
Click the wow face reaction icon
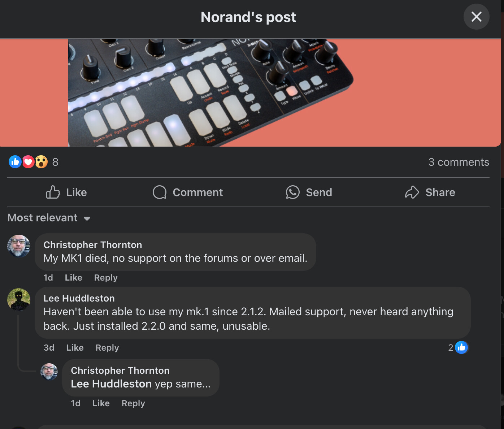pos(42,162)
